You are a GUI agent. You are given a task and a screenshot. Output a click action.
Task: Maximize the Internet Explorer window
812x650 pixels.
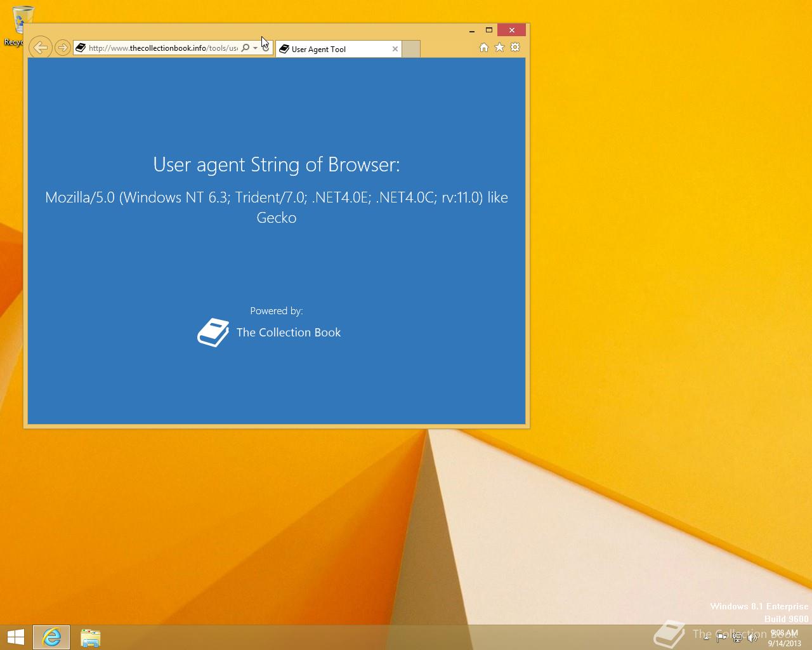coord(489,30)
